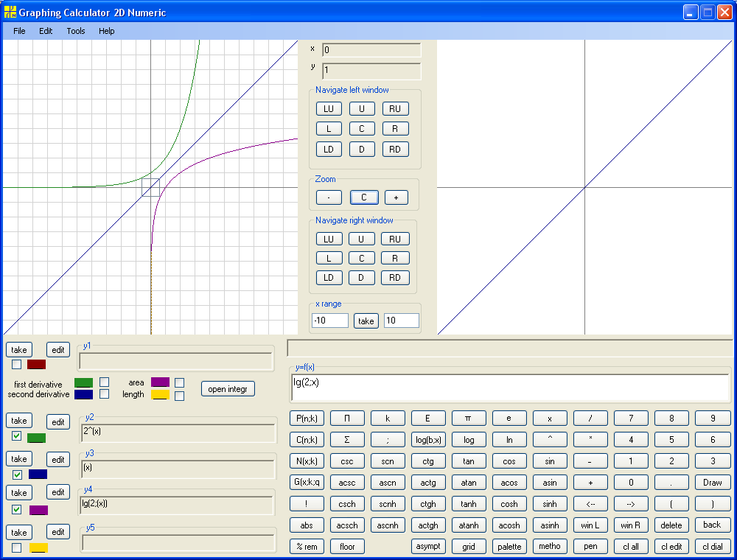
Task: Navigate right window down with D
Action: point(361,278)
